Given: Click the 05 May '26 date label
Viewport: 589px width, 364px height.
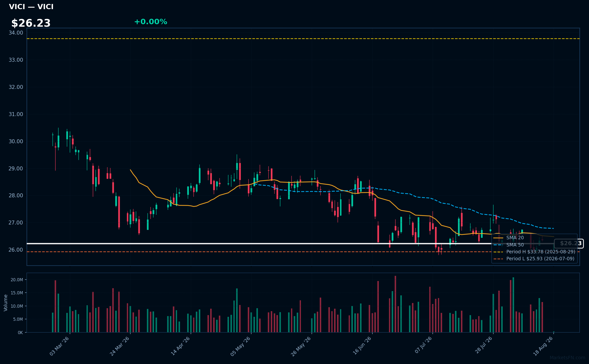Looking at the screenshot, I should click(x=241, y=346).
